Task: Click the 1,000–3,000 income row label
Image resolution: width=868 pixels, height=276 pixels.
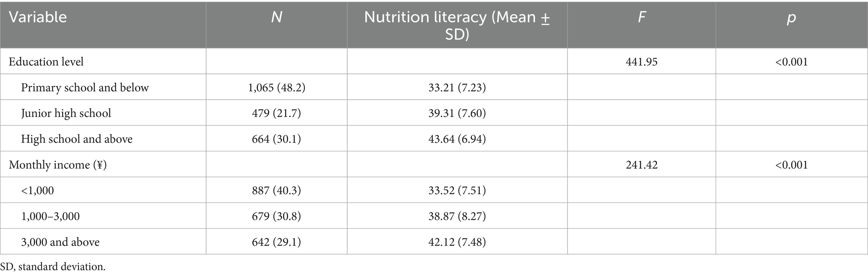Action: [x=50, y=216]
